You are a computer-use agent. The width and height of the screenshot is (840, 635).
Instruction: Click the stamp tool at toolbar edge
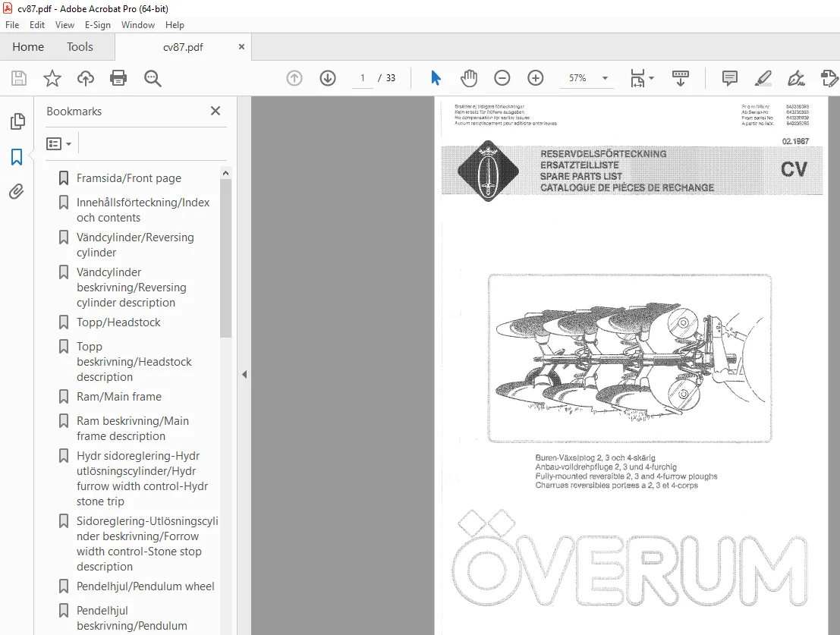coord(829,78)
